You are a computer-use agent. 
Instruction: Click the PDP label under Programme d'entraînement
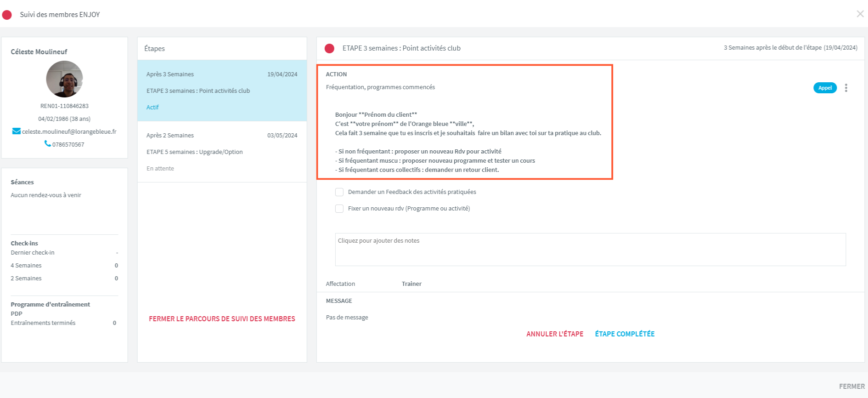(x=17, y=313)
